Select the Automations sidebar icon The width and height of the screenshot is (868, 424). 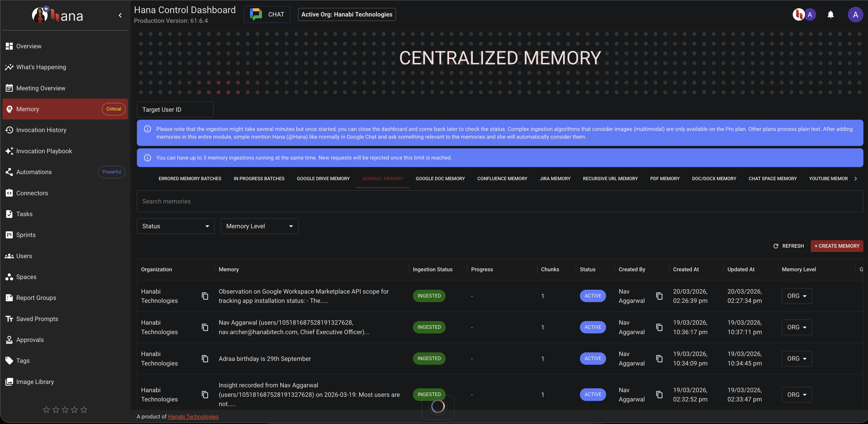click(x=9, y=172)
